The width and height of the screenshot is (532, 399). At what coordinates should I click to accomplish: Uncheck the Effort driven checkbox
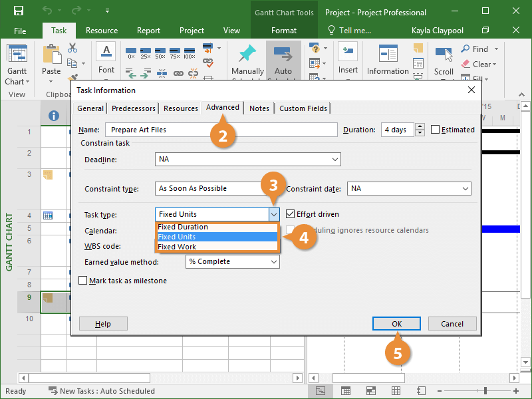coord(291,214)
